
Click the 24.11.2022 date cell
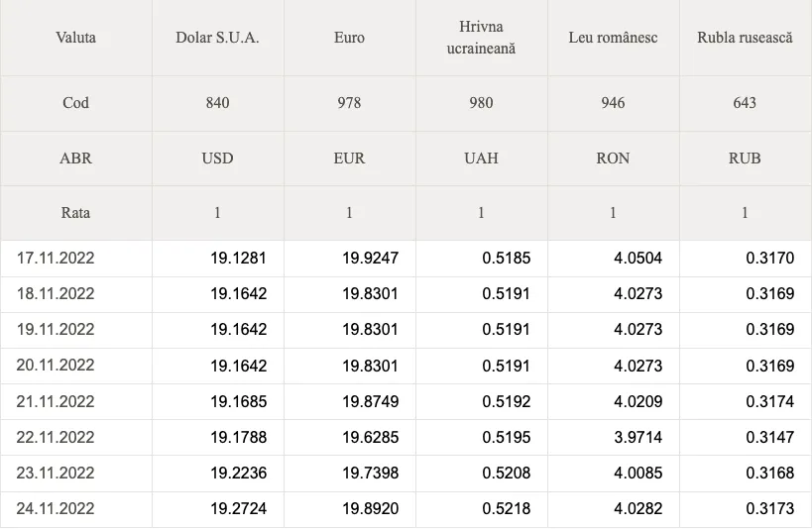click(x=76, y=509)
